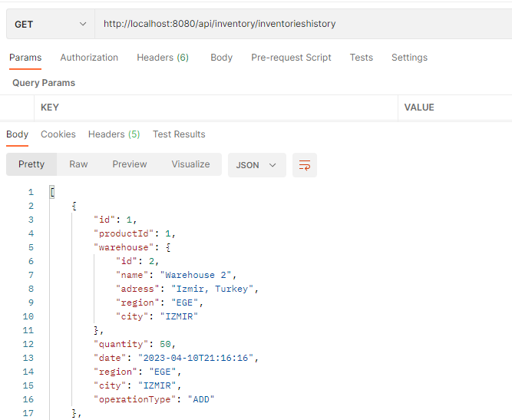
Task: Click the quantity value 50
Action: (x=165, y=344)
